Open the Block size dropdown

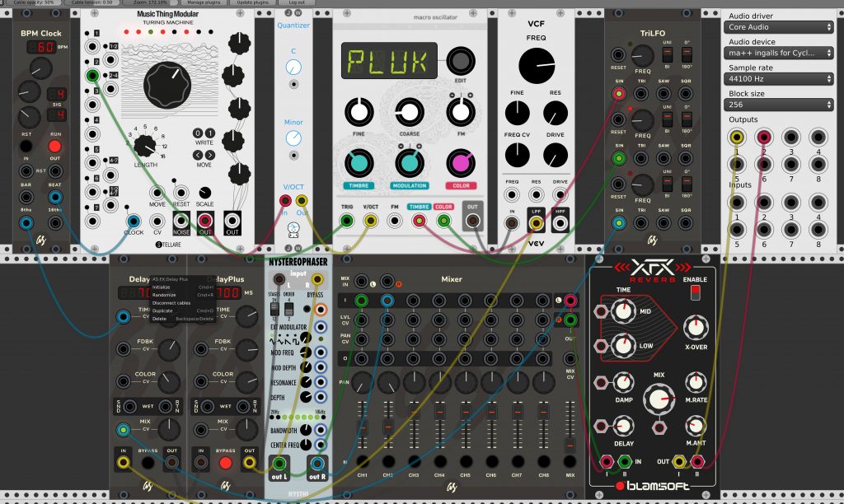click(778, 105)
